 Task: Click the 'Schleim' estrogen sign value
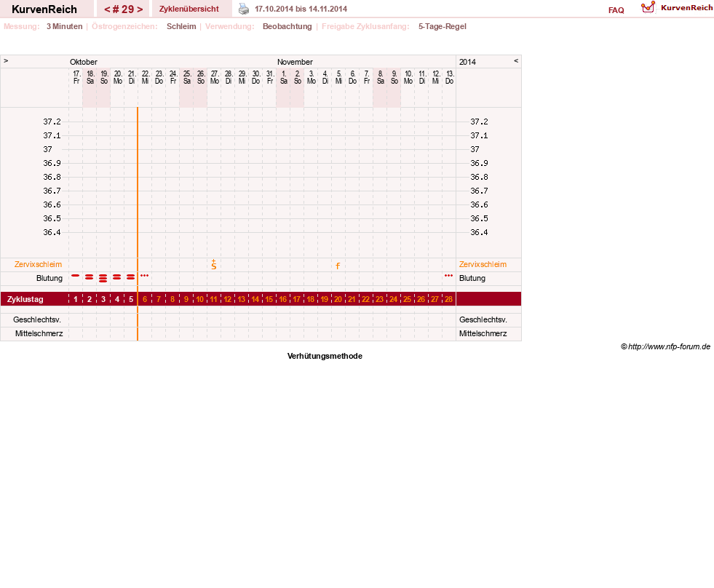(x=181, y=26)
